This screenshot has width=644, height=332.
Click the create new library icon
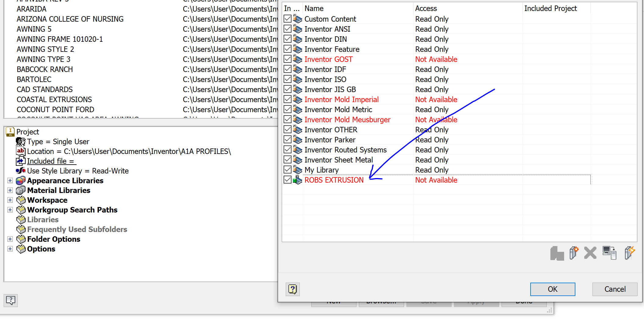[574, 253]
